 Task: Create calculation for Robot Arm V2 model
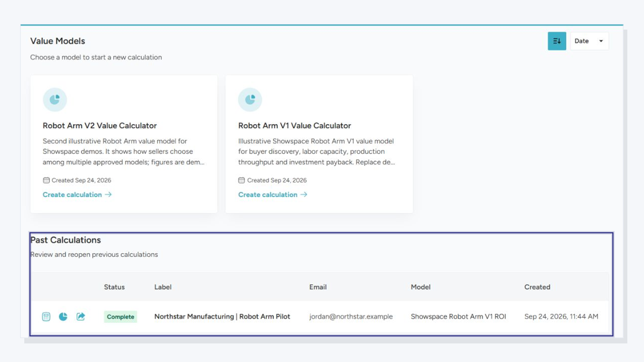(77, 194)
